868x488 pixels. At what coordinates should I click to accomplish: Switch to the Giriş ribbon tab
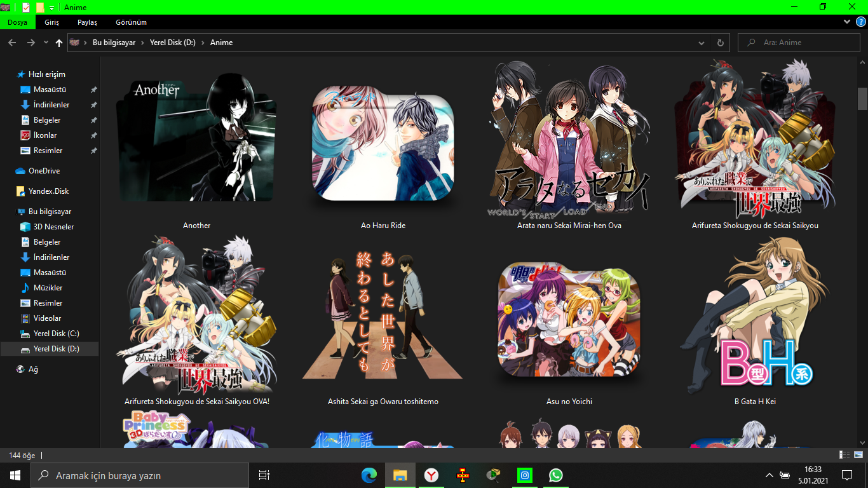[51, 22]
